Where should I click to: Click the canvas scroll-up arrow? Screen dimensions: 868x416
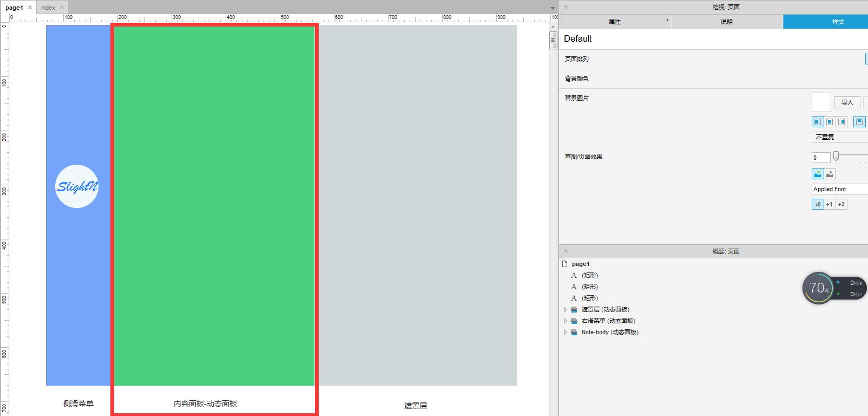tap(553, 27)
